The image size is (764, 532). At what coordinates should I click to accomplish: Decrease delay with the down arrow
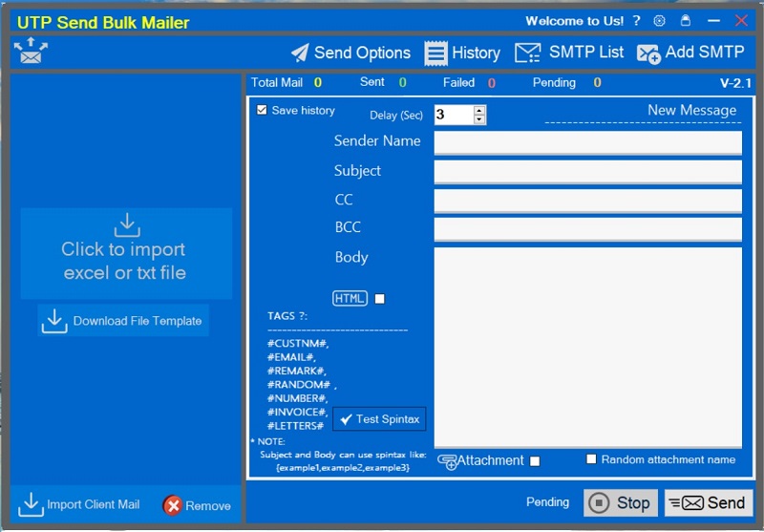pos(479,119)
